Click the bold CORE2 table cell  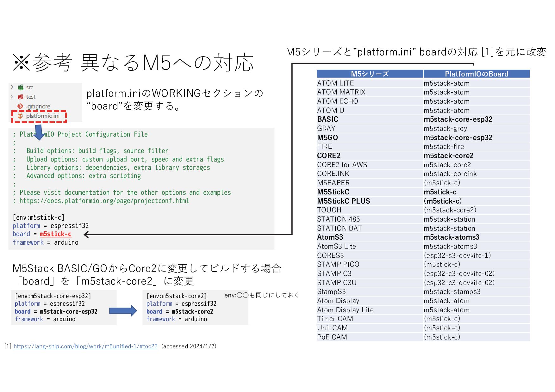coord(370,156)
